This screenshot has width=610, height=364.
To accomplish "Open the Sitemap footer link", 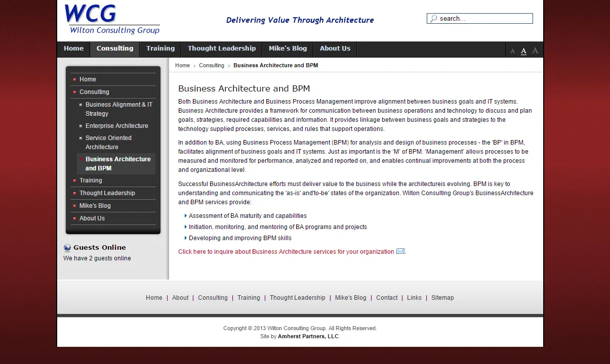I will (442, 298).
